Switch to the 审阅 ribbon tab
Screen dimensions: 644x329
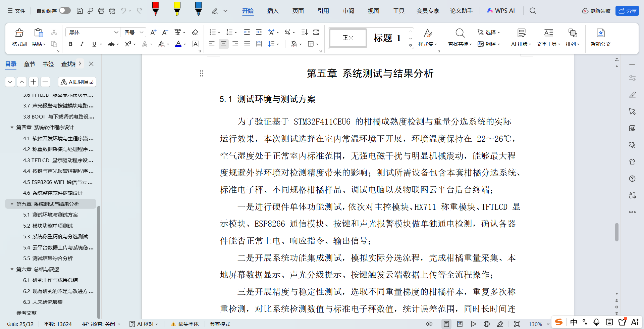(348, 11)
